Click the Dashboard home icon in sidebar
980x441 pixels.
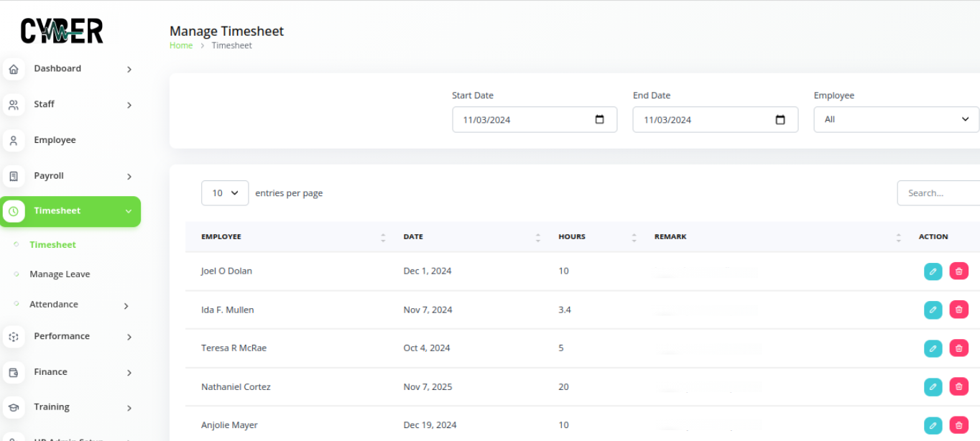pos(13,69)
